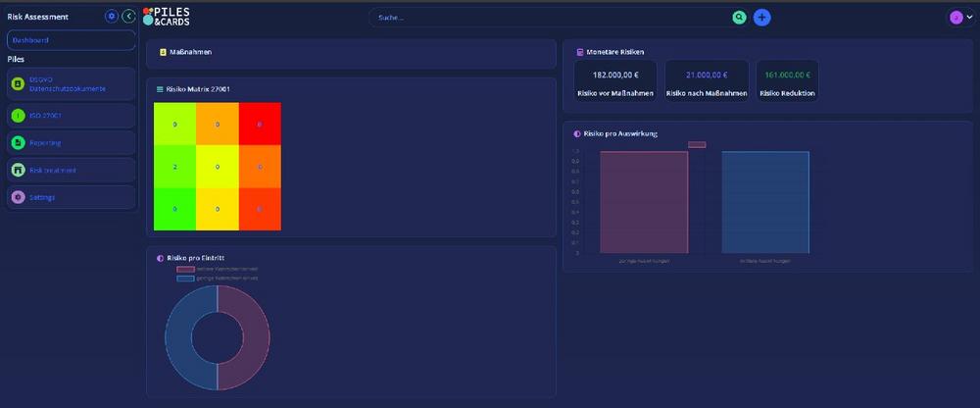The image size is (980, 408).
Task: Click the green ISO 27001 pile icon
Action: pos(18,116)
